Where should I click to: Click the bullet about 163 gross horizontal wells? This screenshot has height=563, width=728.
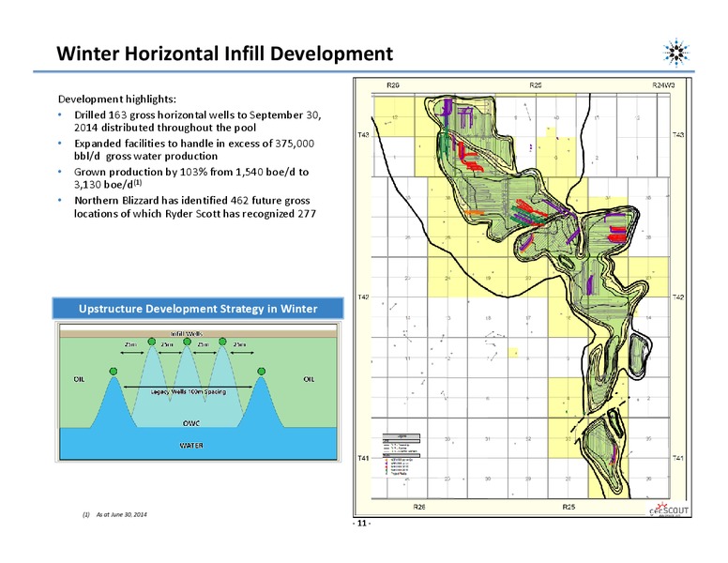[197, 121]
